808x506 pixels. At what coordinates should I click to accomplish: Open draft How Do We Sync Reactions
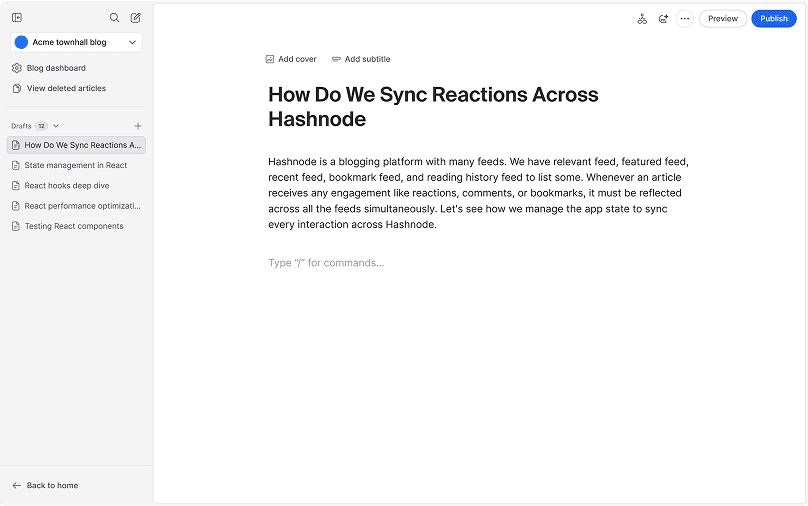(x=76, y=145)
